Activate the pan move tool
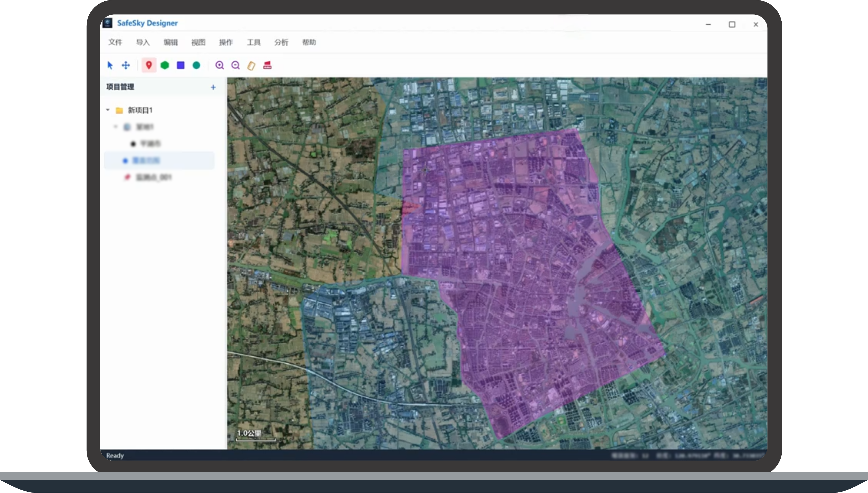This screenshot has width=868, height=493. (126, 65)
